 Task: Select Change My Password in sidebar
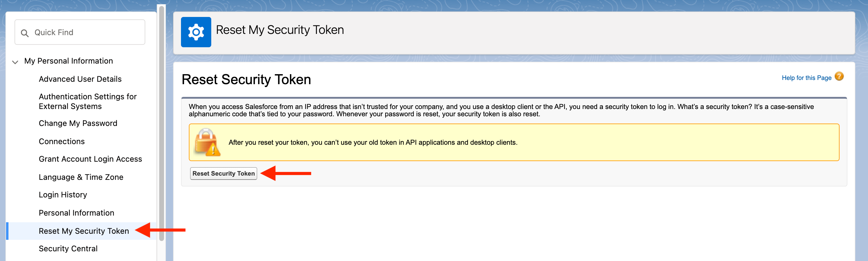point(78,123)
